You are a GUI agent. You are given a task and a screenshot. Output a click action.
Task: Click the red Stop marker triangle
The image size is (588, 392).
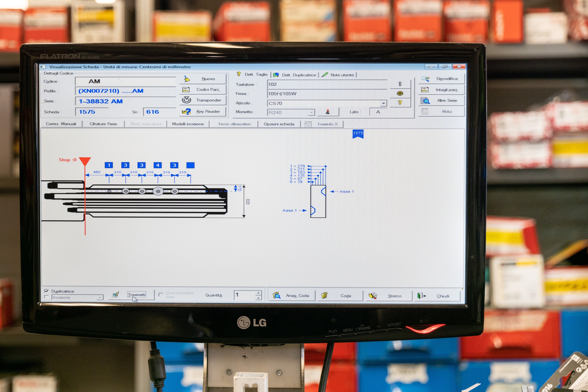tap(85, 161)
